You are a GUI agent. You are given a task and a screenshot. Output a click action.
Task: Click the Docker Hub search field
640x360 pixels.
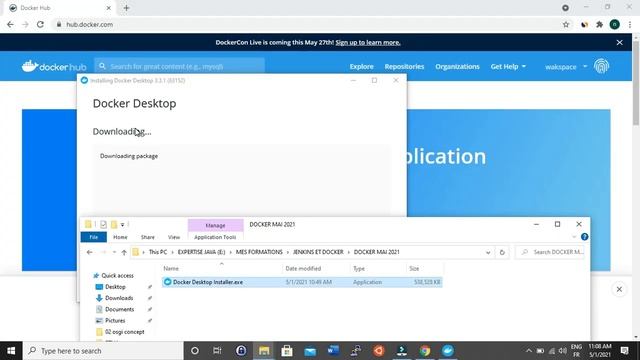coord(180,66)
